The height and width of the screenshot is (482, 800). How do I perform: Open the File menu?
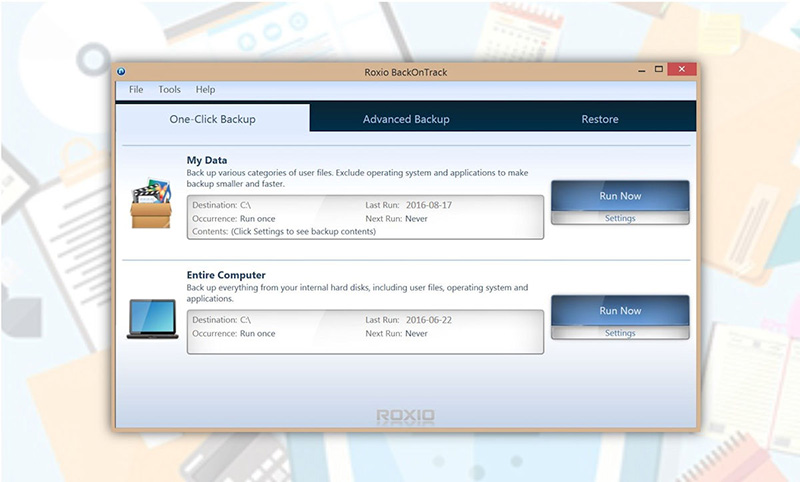coord(136,89)
